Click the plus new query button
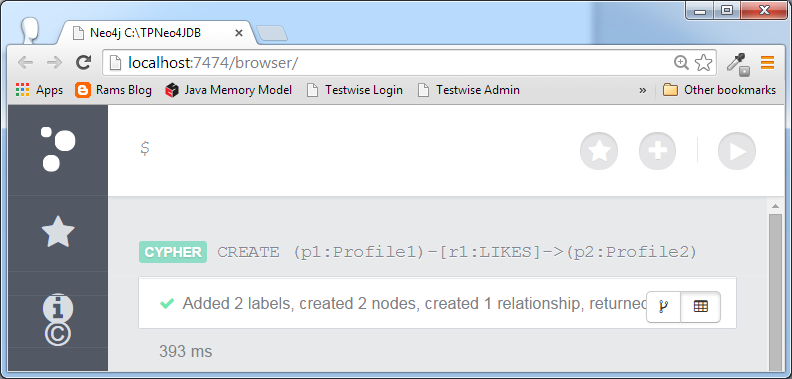Screen dimensions: 792x379 click(x=658, y=151)
